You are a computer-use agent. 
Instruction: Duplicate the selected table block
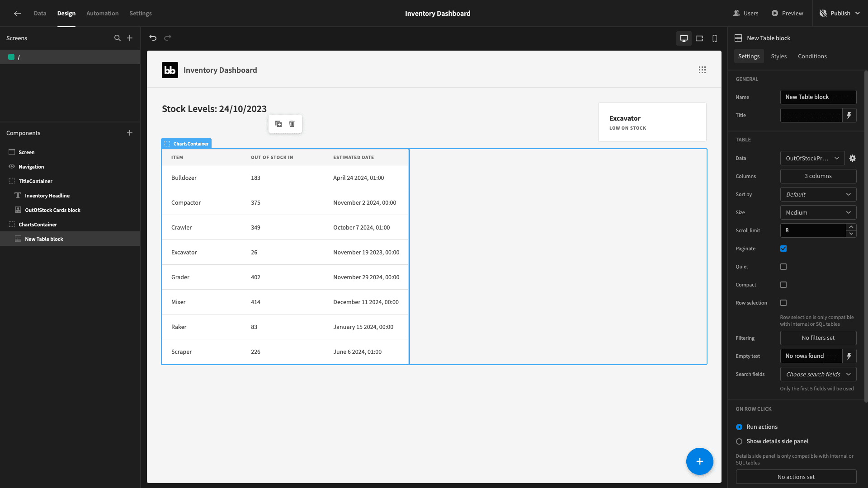click(278, 124)
